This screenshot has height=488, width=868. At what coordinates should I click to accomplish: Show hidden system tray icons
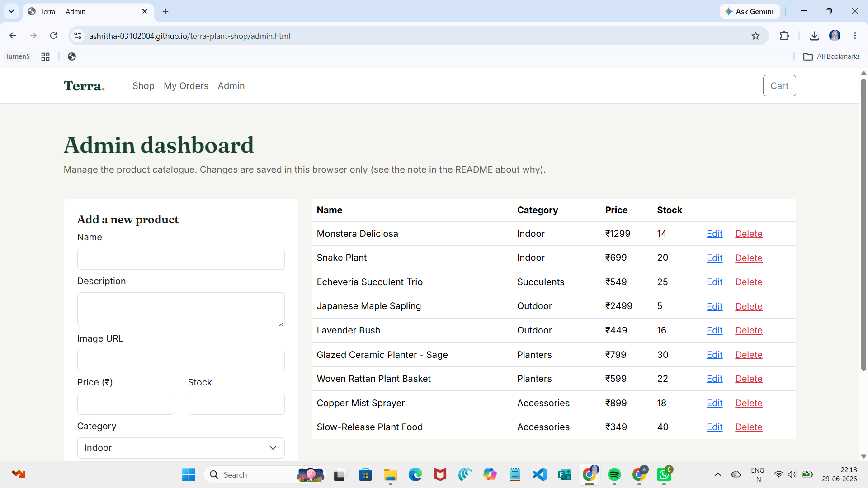717,474
